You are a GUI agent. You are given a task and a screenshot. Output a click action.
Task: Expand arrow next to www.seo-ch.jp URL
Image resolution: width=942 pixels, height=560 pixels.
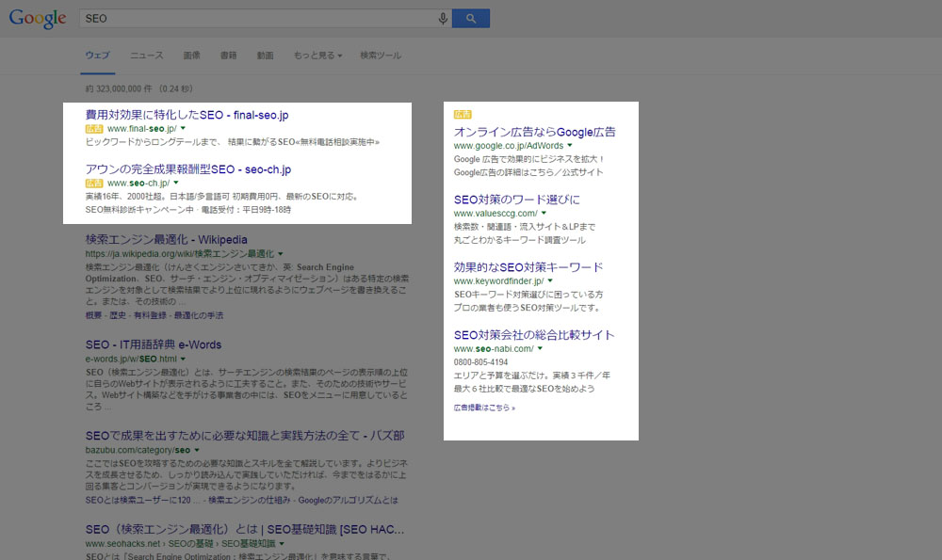(176, 184)
